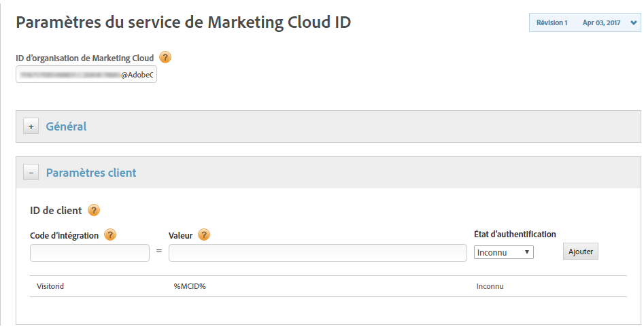Screen dimensions: 644x329
Task: Click the Général section title
Action: click(66, 126)
